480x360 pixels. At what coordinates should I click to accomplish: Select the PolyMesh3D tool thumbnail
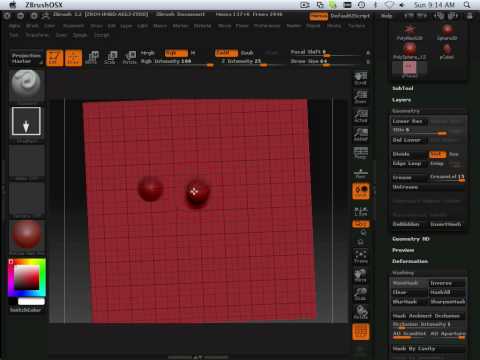[x=409, y=32]
